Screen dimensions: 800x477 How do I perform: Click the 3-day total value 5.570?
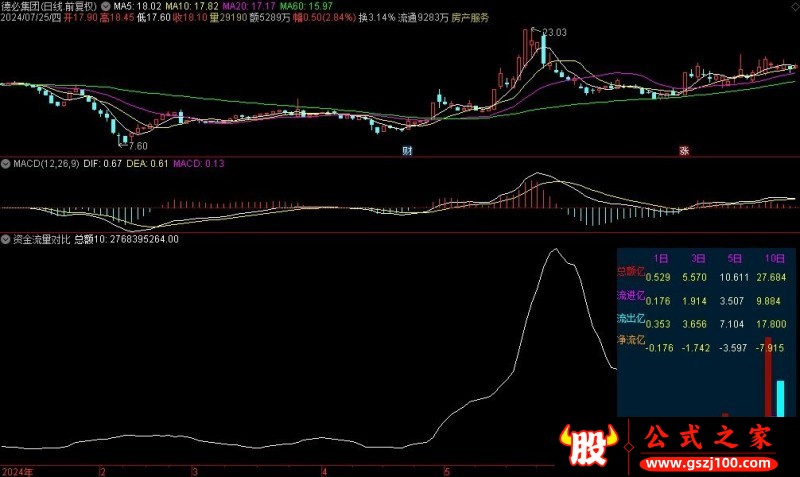point(694,278)
